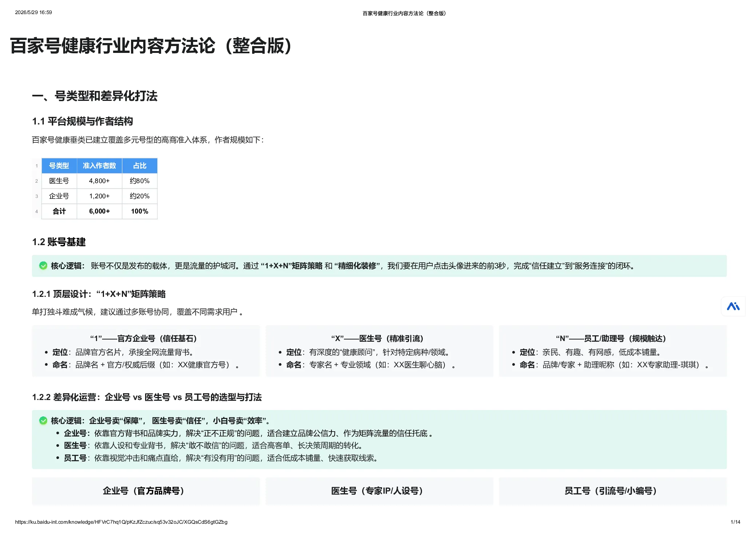
Task: Open the ku.baidu-int.com URL in footer
Action: (x=121, y=522)
